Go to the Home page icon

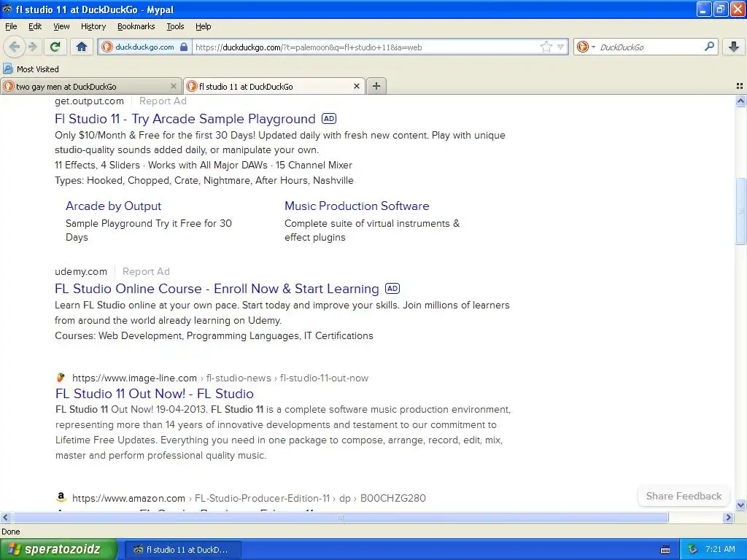pyautogui.click(x=82, y=47)
